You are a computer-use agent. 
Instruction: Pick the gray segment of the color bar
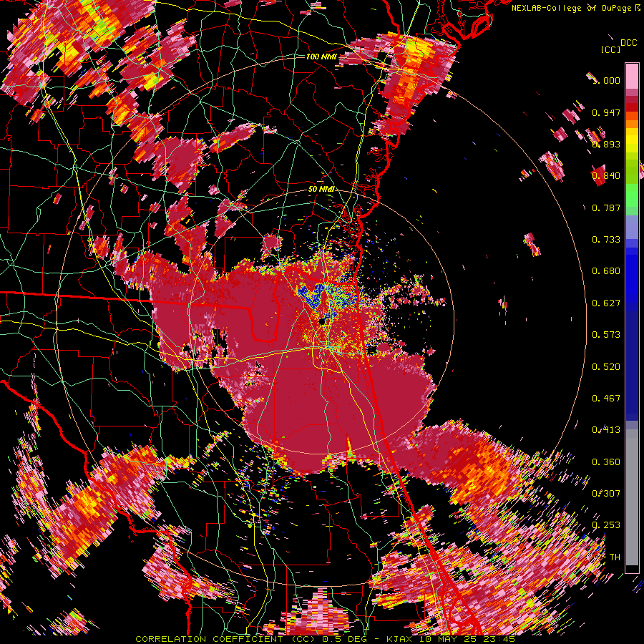632,497
